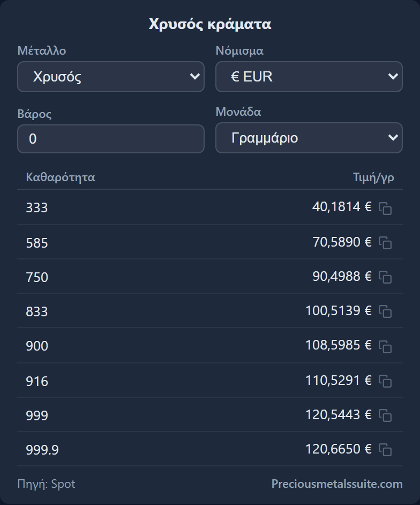Click the purity value 916
420x505 pixels.
click(x=36, y=381)
